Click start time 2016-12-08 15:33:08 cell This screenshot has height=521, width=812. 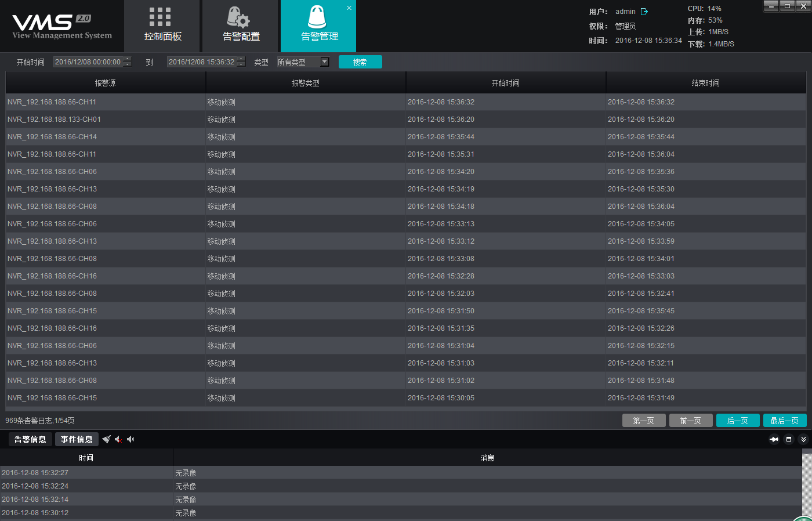506,259
